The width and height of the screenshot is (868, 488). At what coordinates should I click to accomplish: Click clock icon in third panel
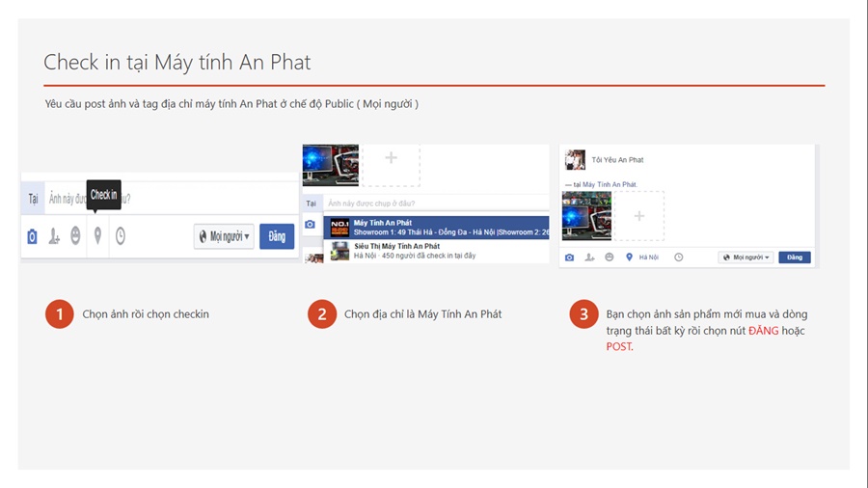[x=679, y=258]
